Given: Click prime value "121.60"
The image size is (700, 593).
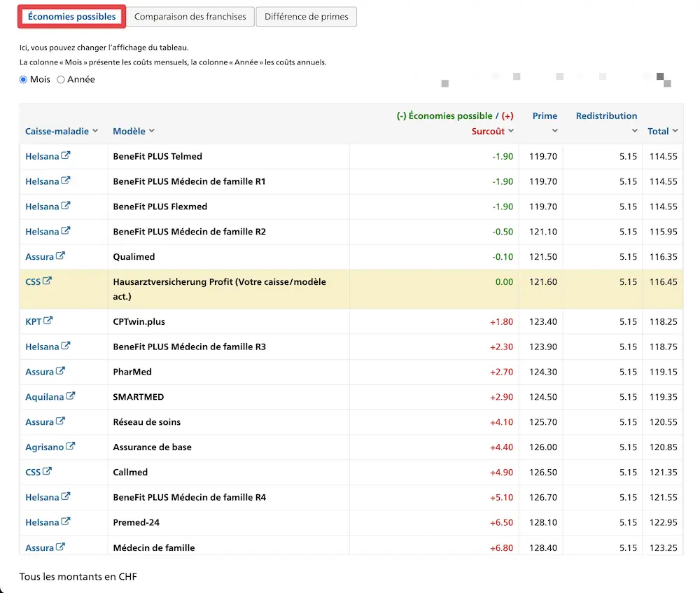Looking at the screenshot, I should click(x=543, y=281).
